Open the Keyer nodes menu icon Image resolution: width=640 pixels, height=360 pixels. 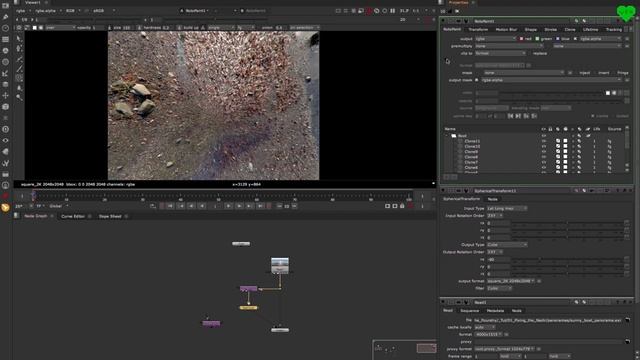(5, 73)
